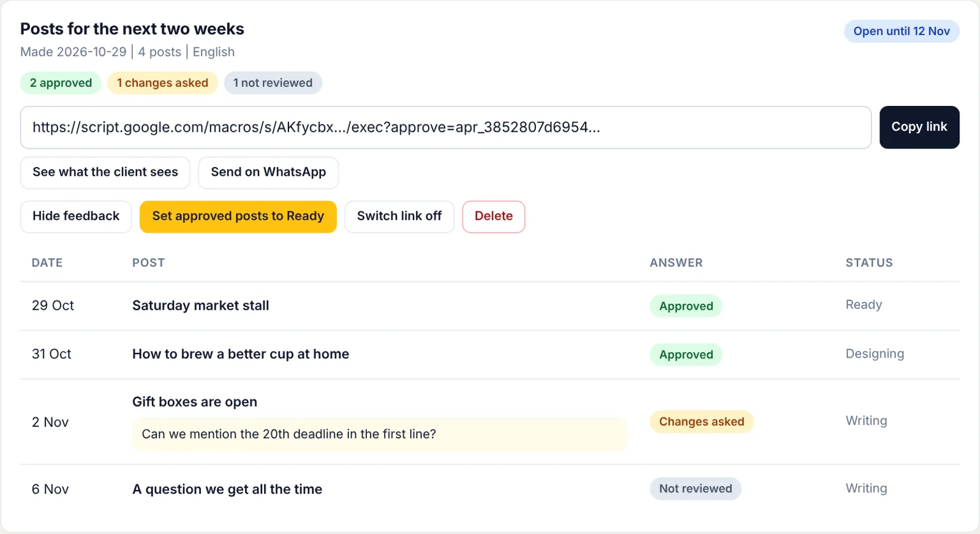Click the Made 2026-10-29 metadata line

[127, 52]
